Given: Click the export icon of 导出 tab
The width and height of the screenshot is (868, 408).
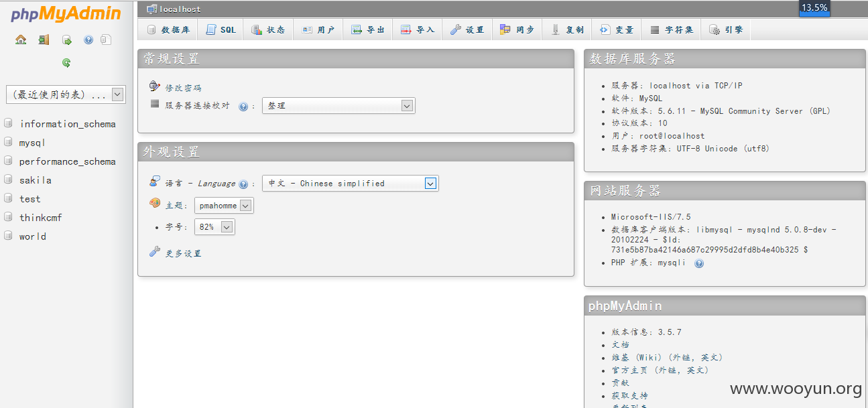Looking at the screenshot, I should pos(357,29).
